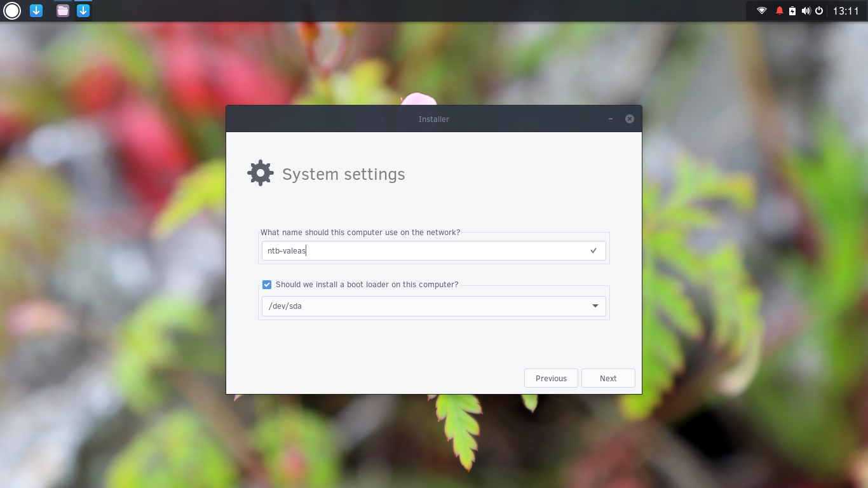Show notifications via the red bell icon
Viewport: 868px width, 488px height.
780,11
